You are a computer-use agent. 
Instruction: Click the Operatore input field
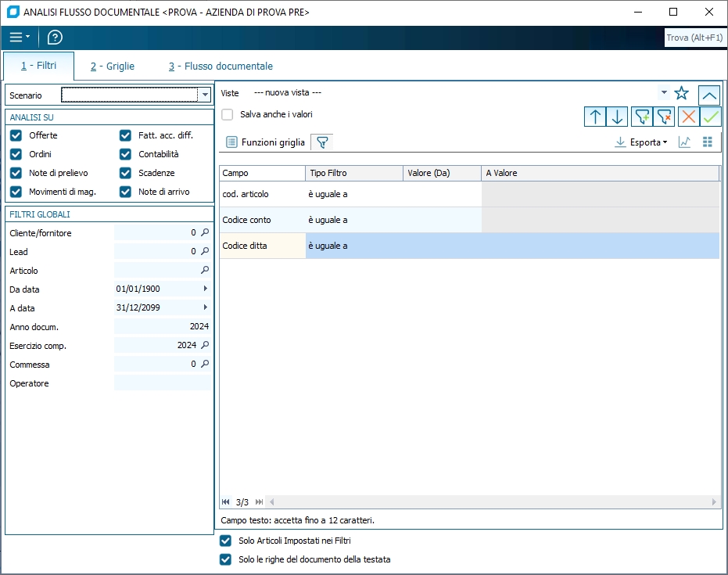(162, 383)
